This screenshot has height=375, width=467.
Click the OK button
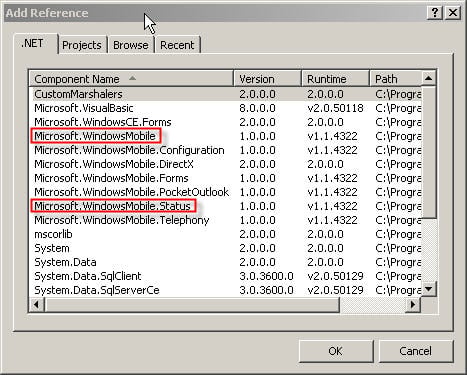tap(336, 351)
